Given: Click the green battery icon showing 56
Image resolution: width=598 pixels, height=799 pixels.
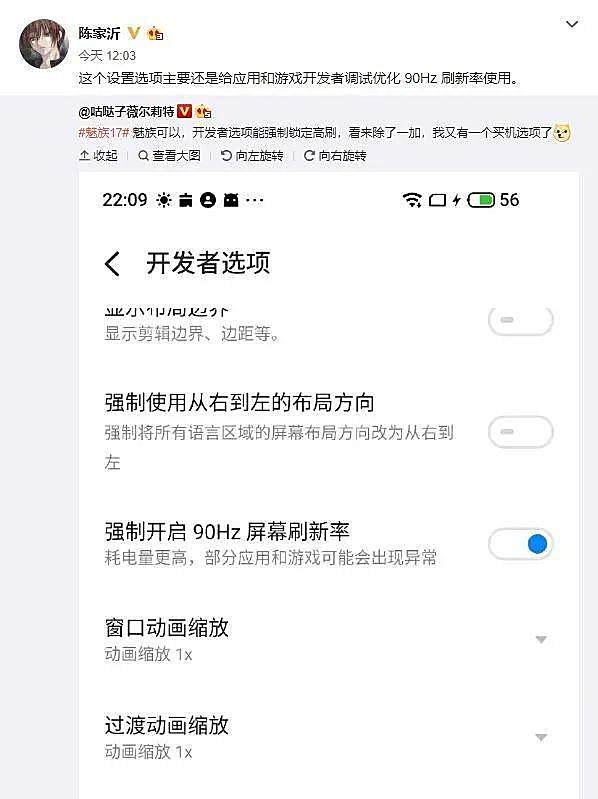Looking at the screenshot, I should tap(481, 200).
